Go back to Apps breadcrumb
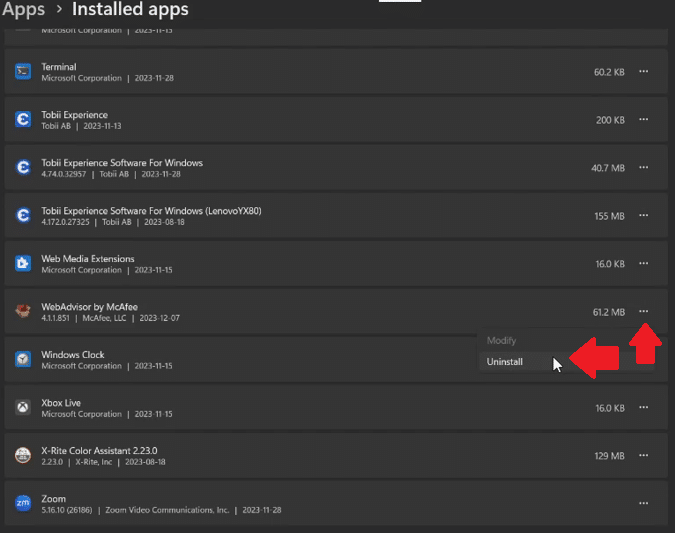The height and width of the screenshot is (533, 675). pyautogui.click(x=23, y=9)
